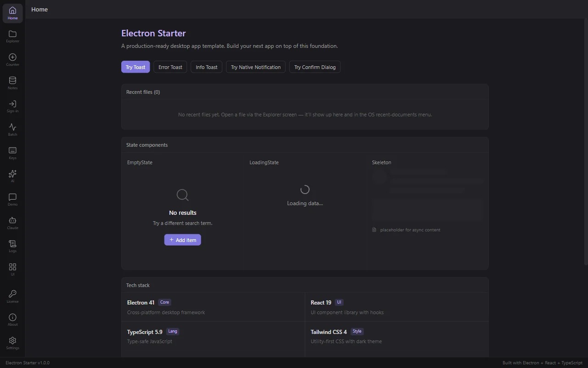Open Try Confirm Dialog

(315, 67)
